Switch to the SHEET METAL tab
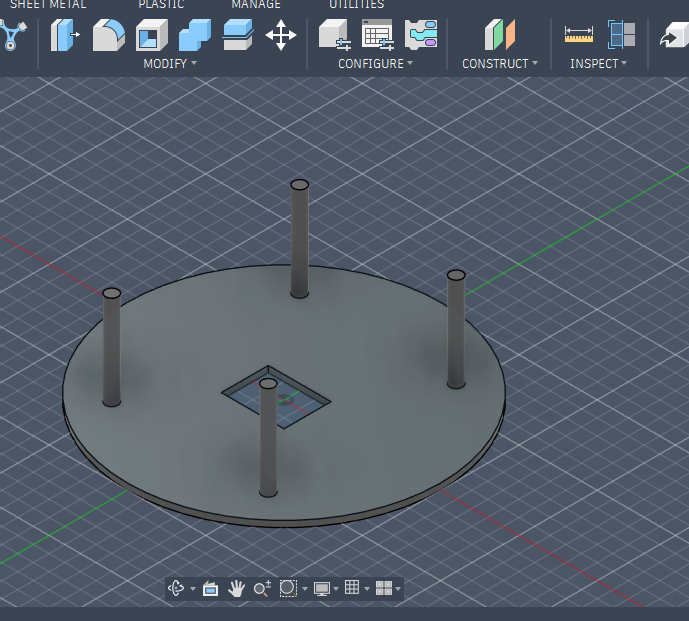 point(48,4)
